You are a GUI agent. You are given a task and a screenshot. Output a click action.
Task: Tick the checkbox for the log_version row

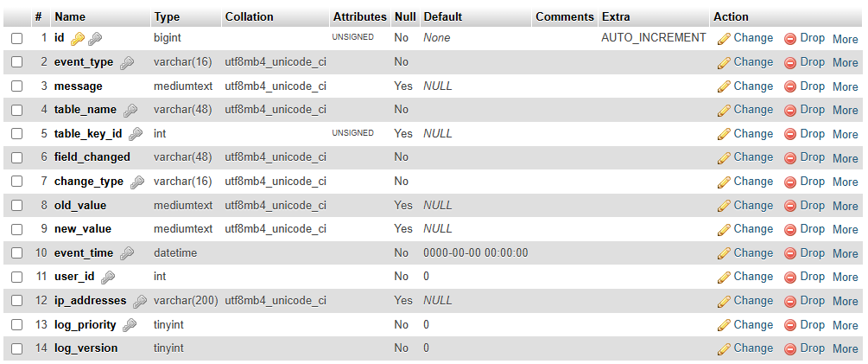(17, 348)
